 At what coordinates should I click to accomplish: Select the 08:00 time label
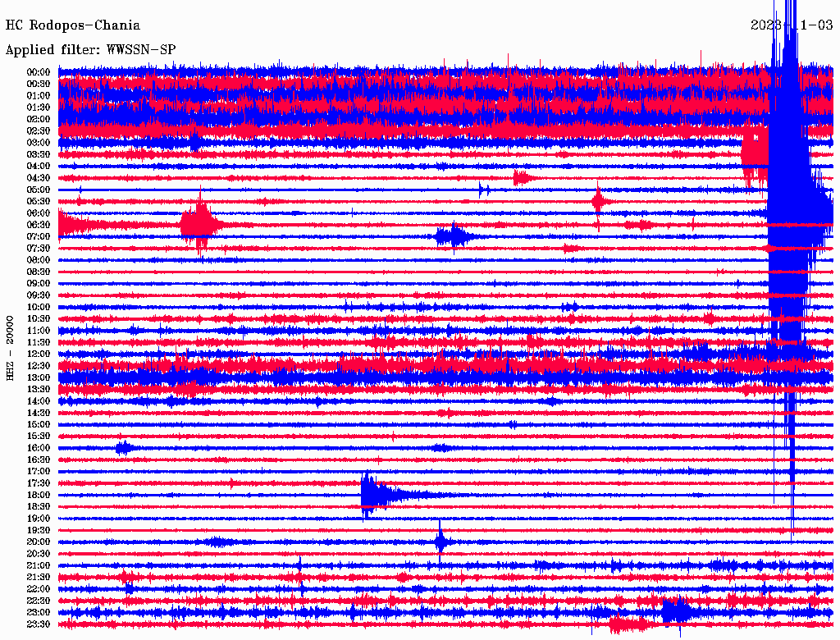[x=38, y=260]
